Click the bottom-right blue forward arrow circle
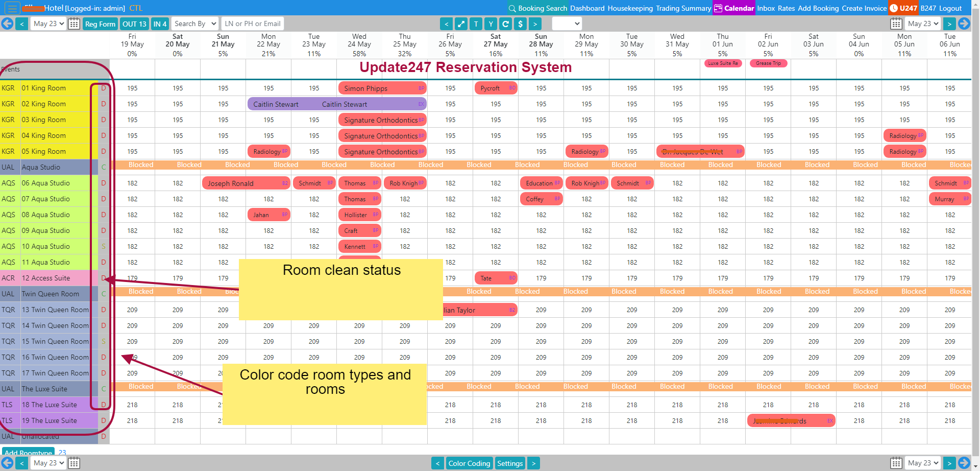 [964, 463]
